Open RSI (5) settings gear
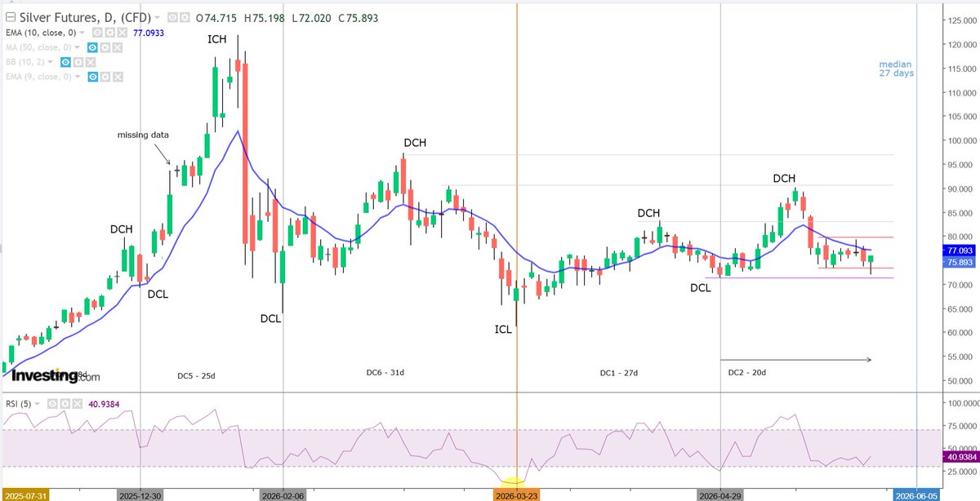Screen dimensions: 980x501 [x=65, y=404]
